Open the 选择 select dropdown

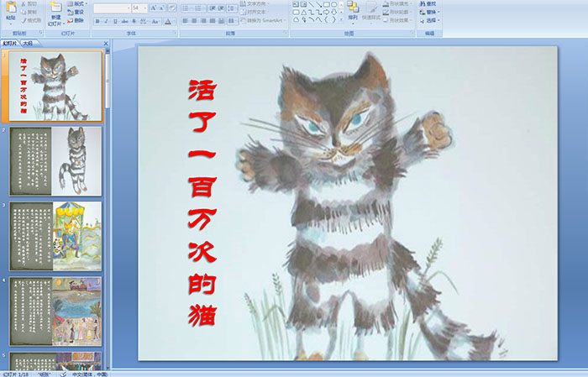pyautogui.click(x=430, y=20)
